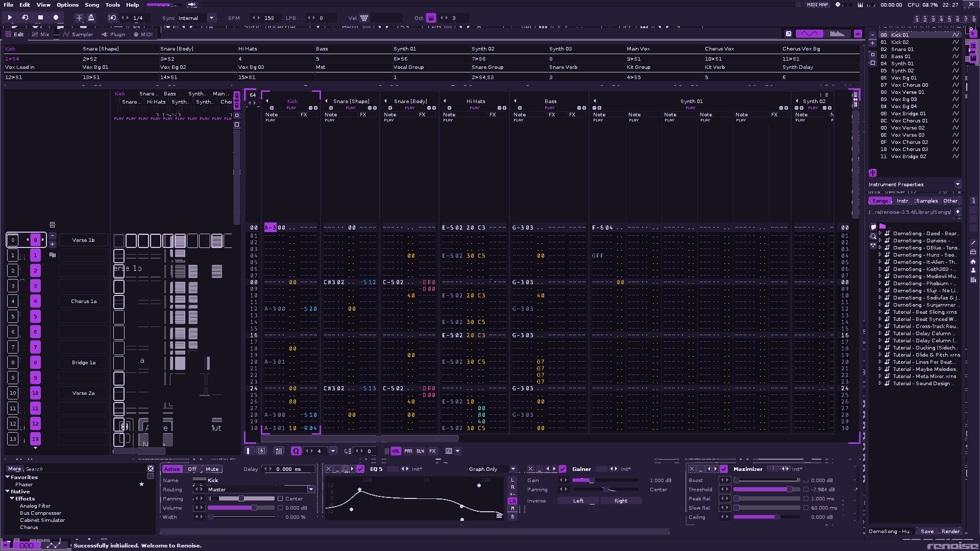Click detach upper frame arrow icon
Viewport: 980px width, 551px height.
coord(789,34)
